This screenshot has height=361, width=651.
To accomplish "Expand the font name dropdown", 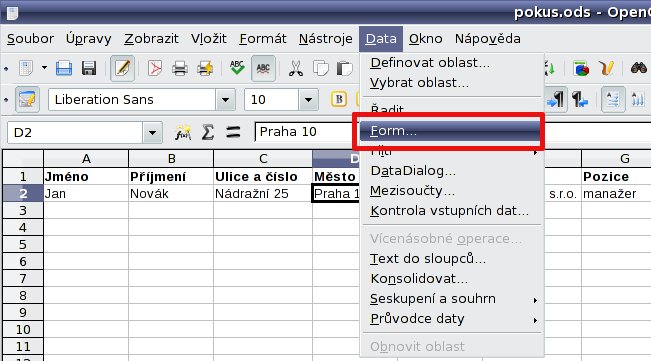I will click(225, 100).
